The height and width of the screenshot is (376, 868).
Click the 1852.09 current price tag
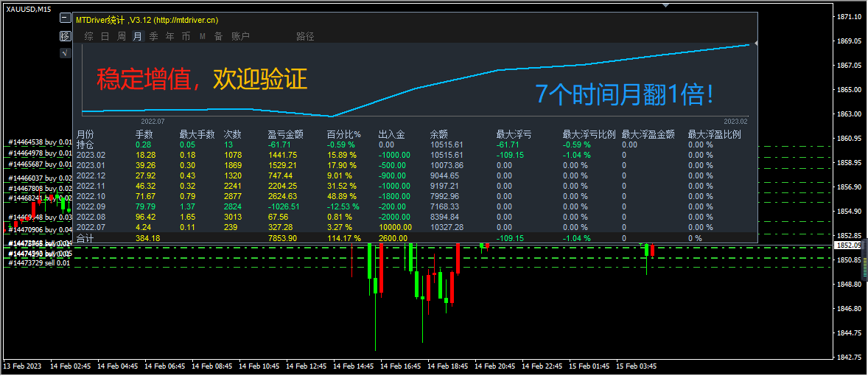point(847,245)
